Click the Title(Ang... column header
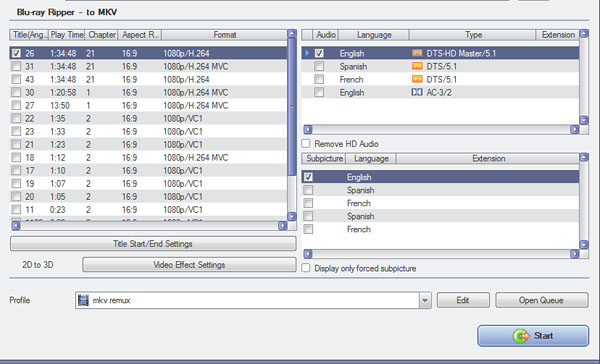The height and width of the screenshot is (364, 600). [29, 35]
